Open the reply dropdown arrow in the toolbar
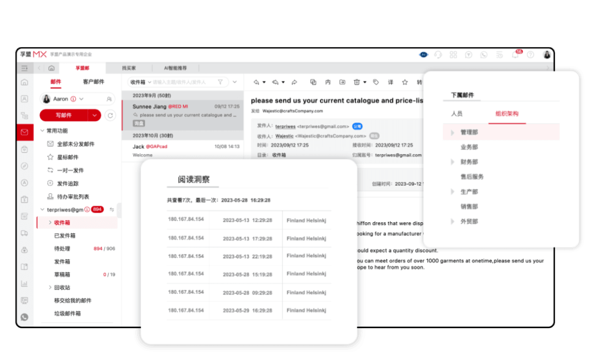Viewport: 593px width, 364px height. (x=264, y=82)
